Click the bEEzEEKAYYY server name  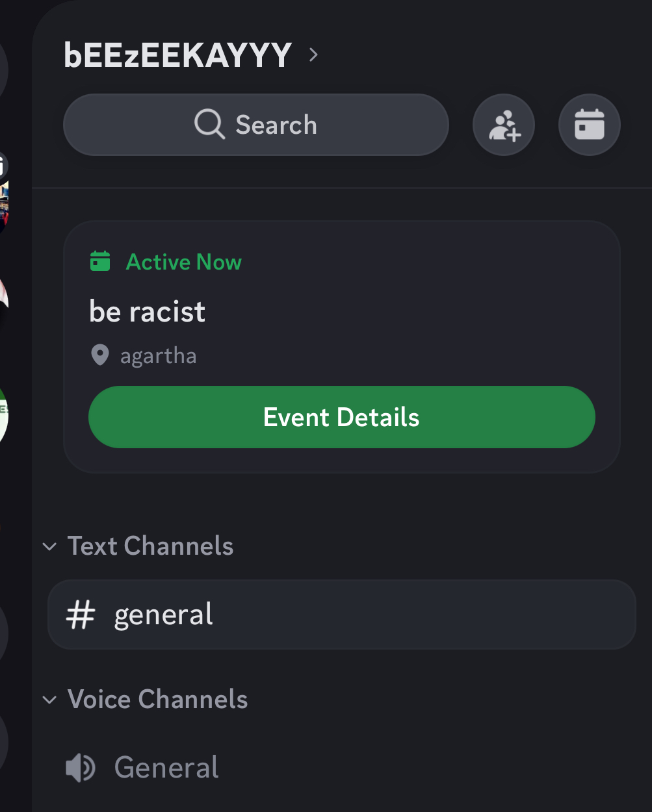pyautogui.click(x=177, y=55)
